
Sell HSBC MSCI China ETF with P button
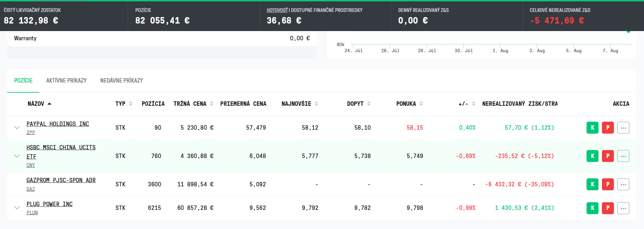[608, 156]
